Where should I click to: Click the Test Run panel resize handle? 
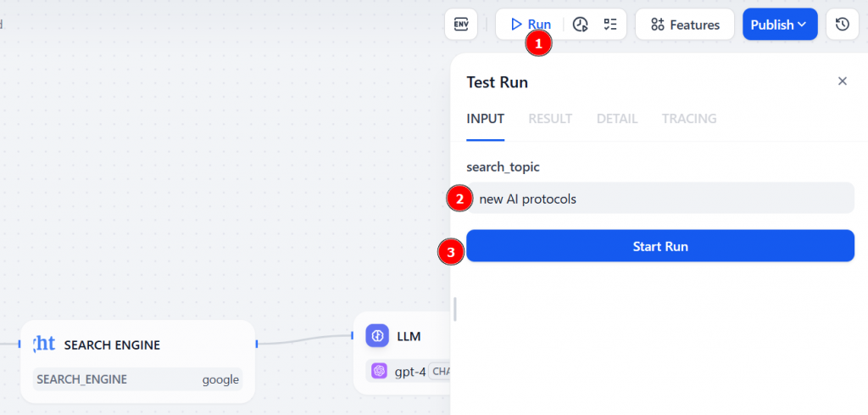click(455, 309)
